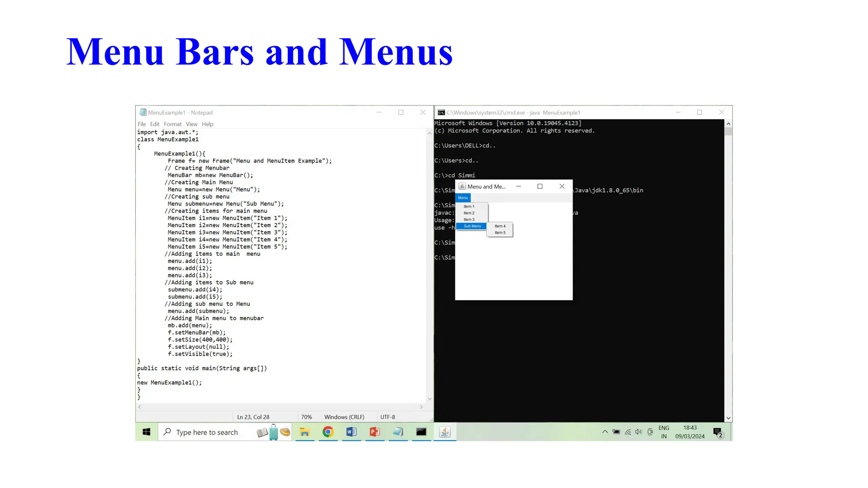Click the UTF-8 encoding status entry
Image resolution: width=868 pixels, height=488 pixels.
pyautogui.click(x=387, y=417)
